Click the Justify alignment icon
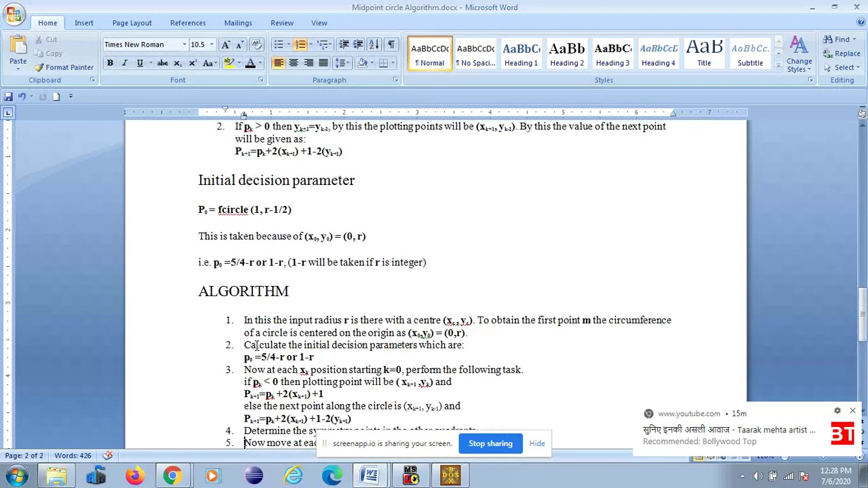 tap(323, 63)
